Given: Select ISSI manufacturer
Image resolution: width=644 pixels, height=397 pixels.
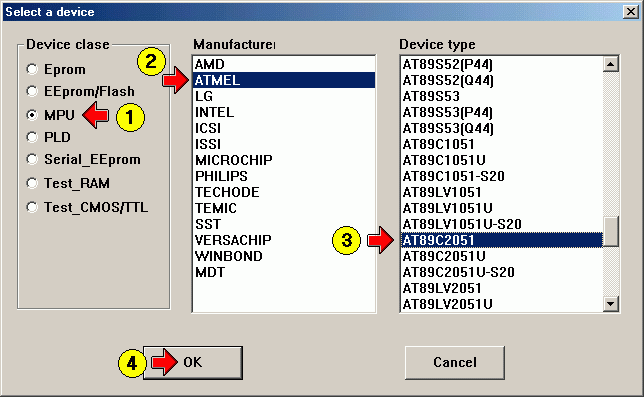Looking at the screenshot, I should click(x=283, y=144).
